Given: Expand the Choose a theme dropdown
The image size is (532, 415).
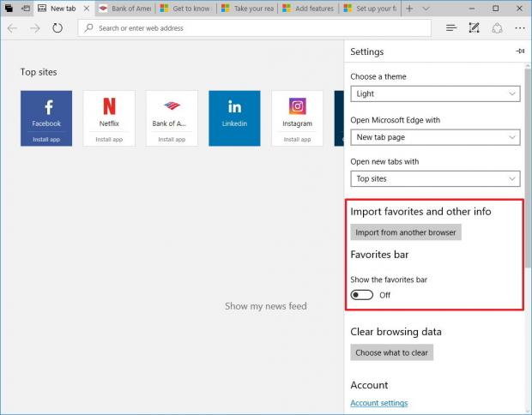Looking at the screenshot, I should 435,93.
